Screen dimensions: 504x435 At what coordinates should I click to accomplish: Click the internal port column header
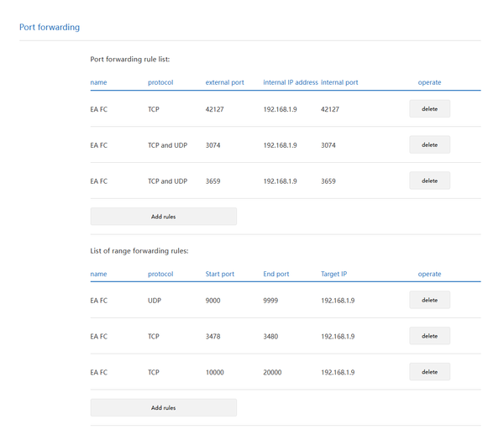339,82
